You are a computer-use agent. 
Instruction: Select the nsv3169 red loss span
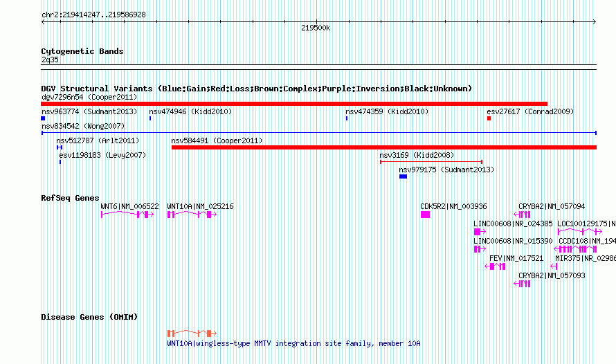[431, 162]
